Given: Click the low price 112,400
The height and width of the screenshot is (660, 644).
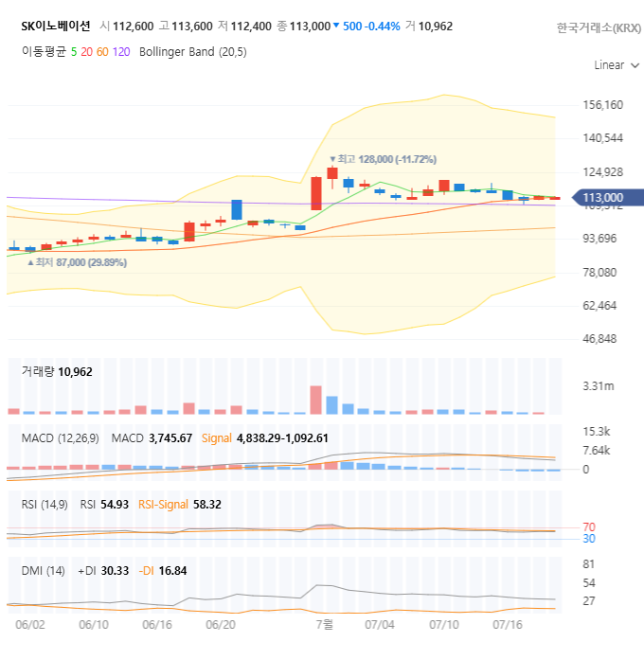Looking at the screenshot, I should click(x=251, y=27).
